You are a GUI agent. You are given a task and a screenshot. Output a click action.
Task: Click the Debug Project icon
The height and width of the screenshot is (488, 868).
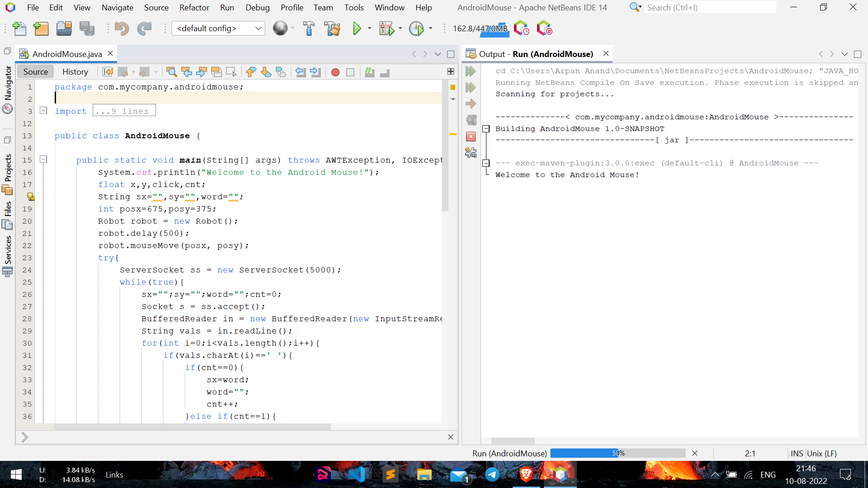pyautogui.click(x=387, y=28)
